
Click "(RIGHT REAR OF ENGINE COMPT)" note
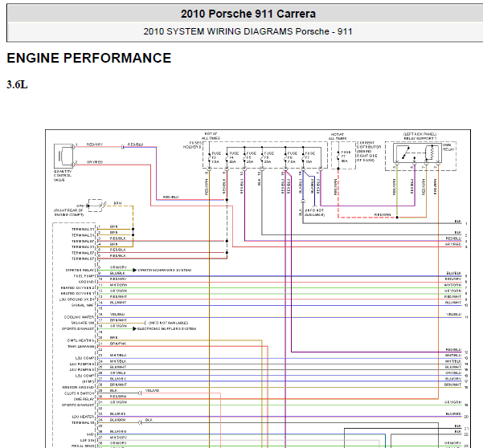(x=68, y=212)
